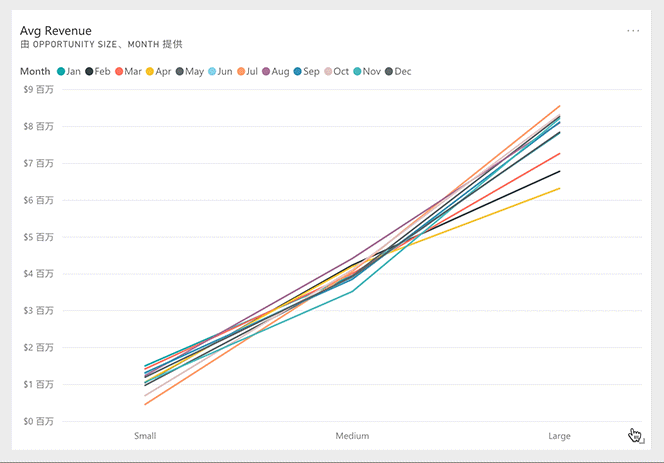Select the Mar legend entry

[x=128, y=72]
